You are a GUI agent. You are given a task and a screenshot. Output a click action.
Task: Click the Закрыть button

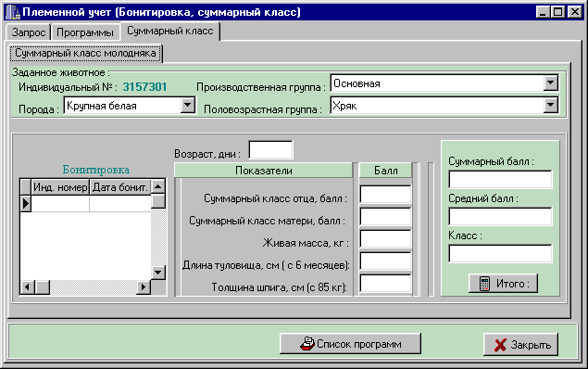521,344
